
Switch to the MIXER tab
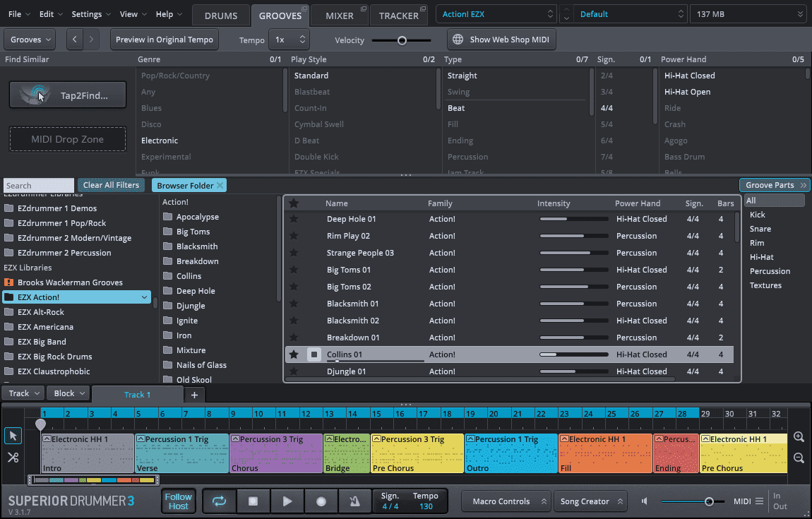click(339, 16)
